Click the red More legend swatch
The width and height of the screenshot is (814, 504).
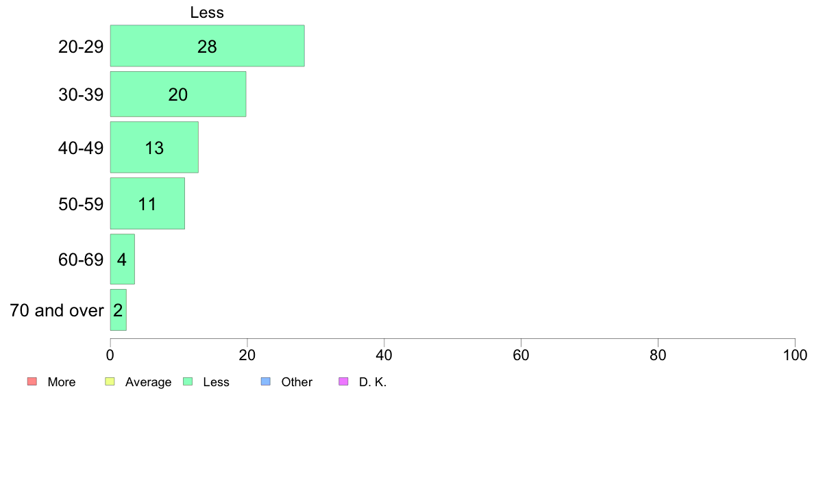pyautogui.click(x=32, y=381)
